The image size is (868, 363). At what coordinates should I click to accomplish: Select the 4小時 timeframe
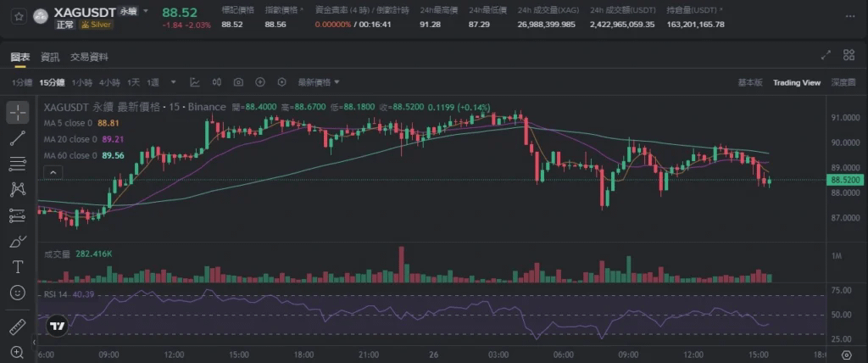[x=109, y=82]
